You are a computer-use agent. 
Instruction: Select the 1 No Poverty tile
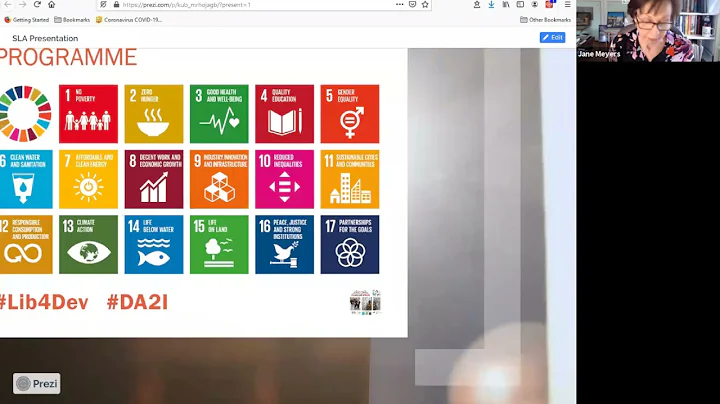coord(88,114)
